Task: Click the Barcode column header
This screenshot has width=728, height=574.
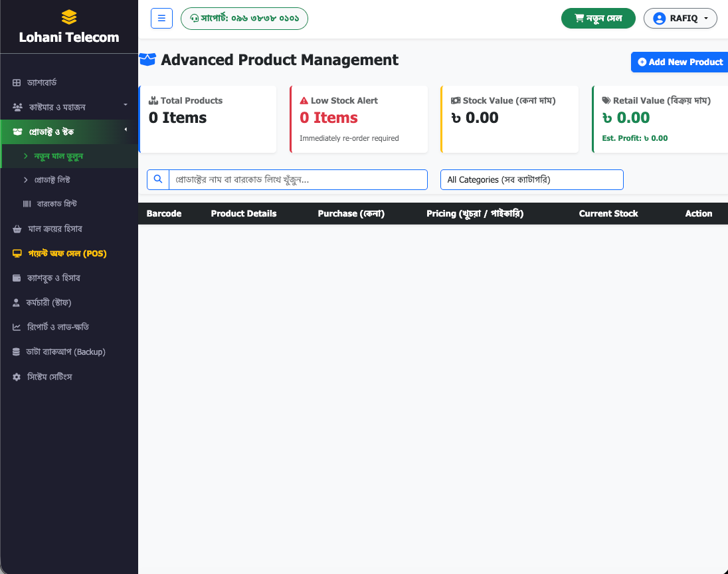Action: [164, 214]
